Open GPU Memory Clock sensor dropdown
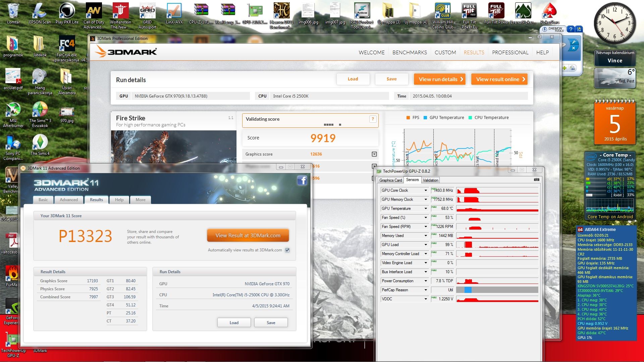This screenshot has height=362, width=644. pyautogui.click(x=426, y=199)
